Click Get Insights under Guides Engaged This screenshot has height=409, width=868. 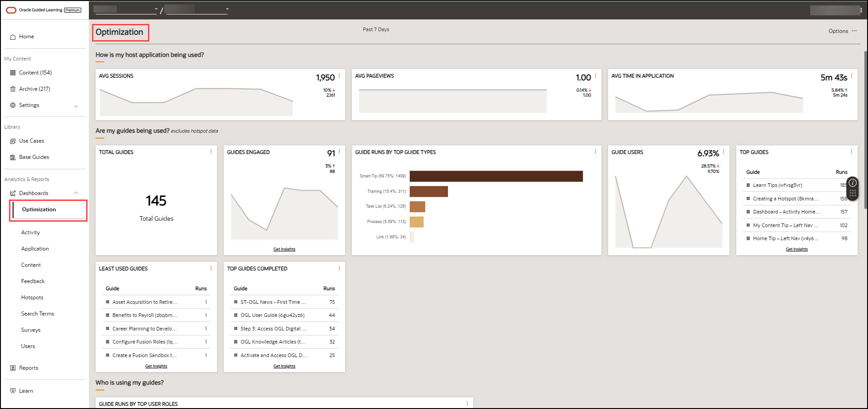[x=284, y=249]
